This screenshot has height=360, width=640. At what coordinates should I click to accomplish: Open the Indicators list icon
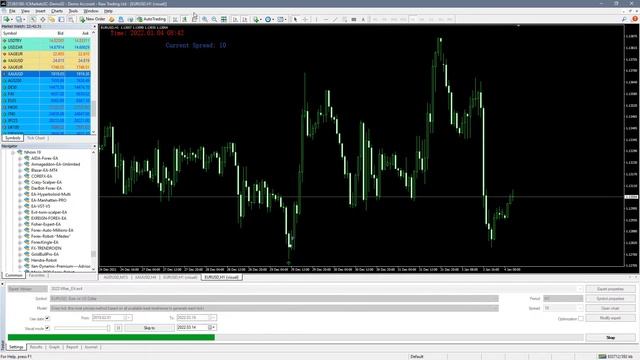(256, 19)
